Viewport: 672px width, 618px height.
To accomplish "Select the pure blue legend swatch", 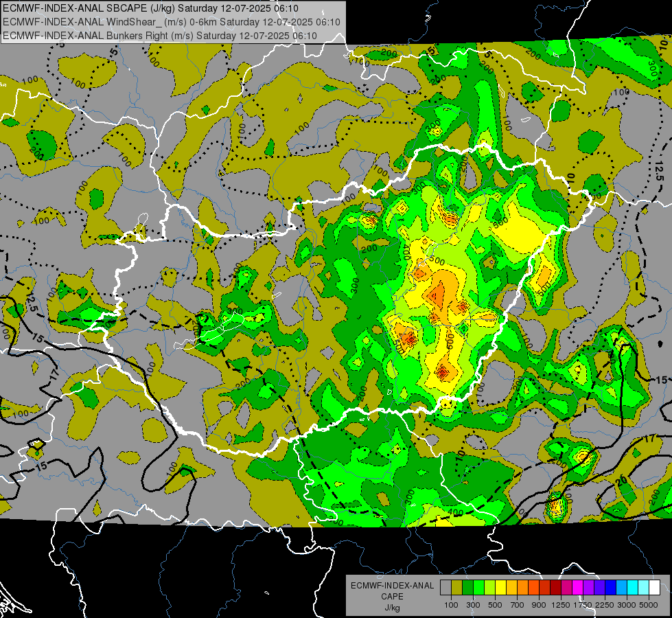I will click(x=611, y=588).
